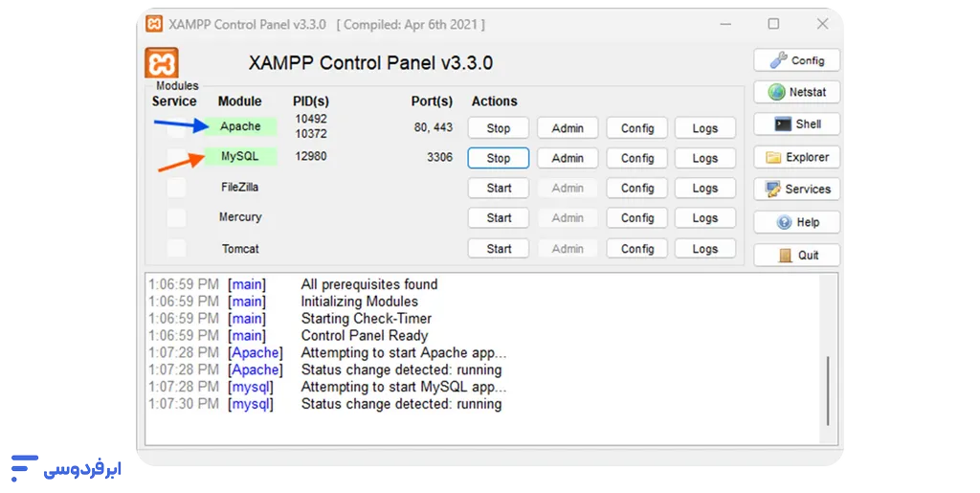This screenshot has width=980, height=493.
Task: Toggle the FileZilla service checkbox
Action: [x=176, y=188]
